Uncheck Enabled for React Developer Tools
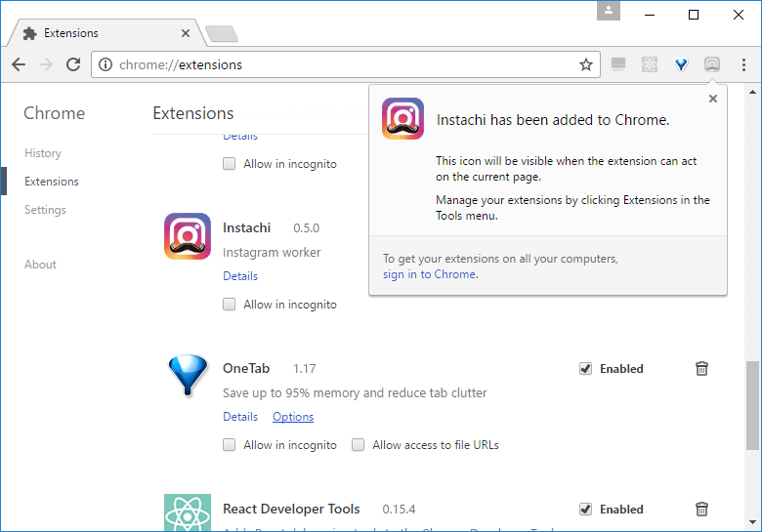This screenshot has width=762, height=532. point(585,510)
